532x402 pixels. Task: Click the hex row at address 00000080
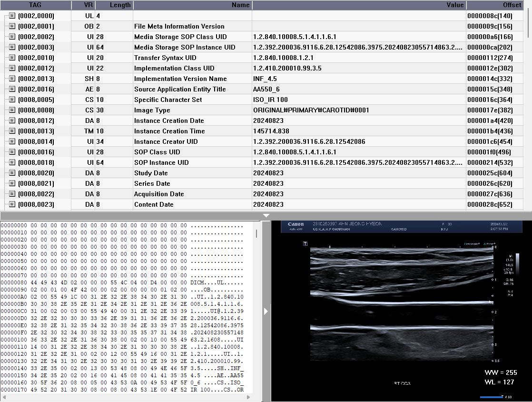(x=122, y=282)
